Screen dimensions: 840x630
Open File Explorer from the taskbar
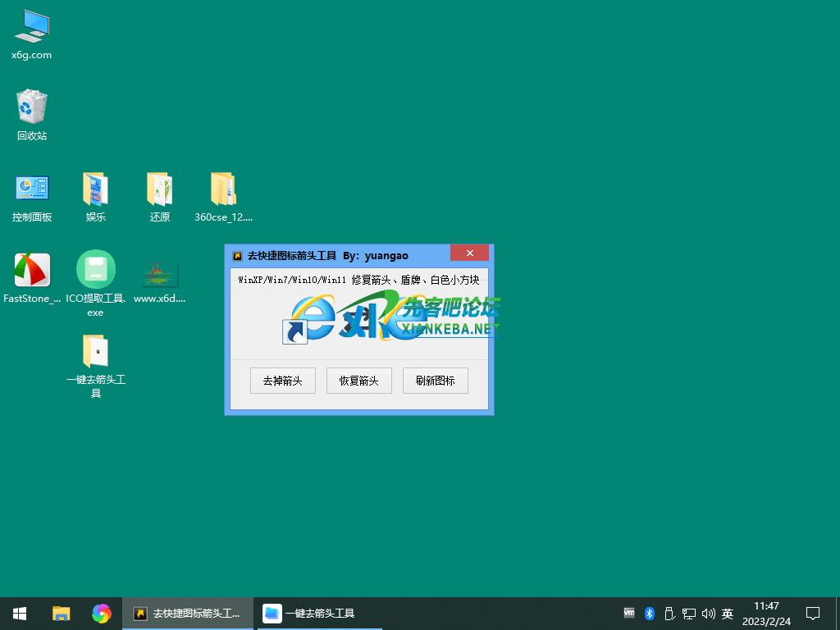click(x=61, y=613)
